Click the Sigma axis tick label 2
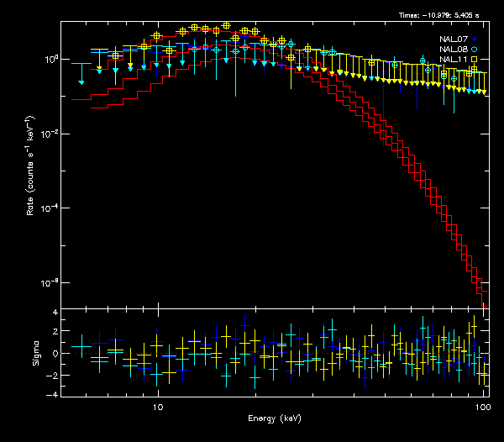 pyautogui.click(x=55, y=333)
